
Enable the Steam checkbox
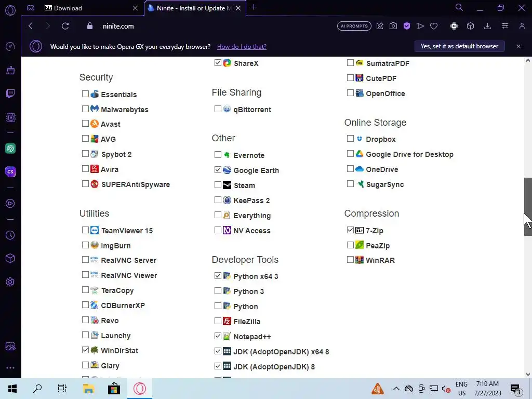pos(218,185)
